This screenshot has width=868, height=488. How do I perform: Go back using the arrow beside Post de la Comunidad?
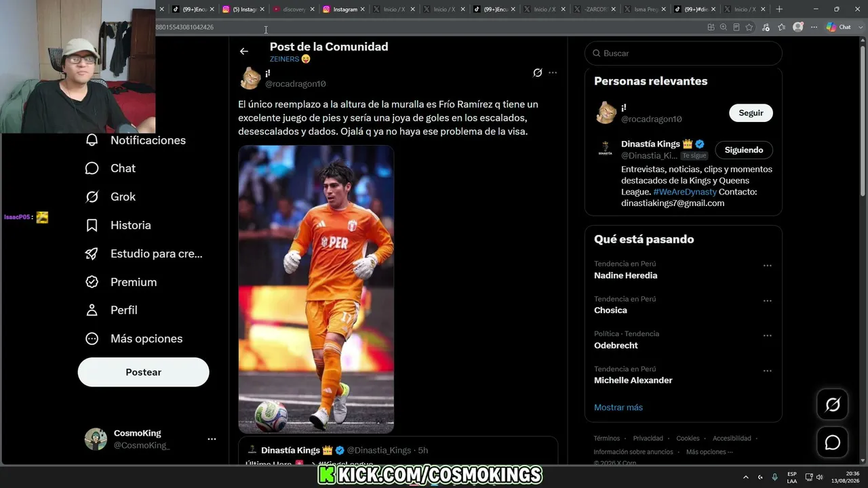[x=244, y=51]
